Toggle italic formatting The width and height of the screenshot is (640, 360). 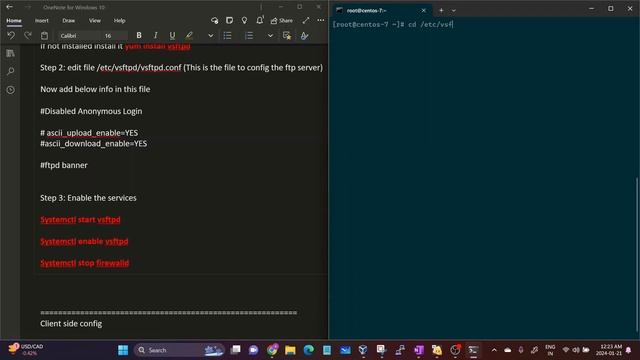click(156, 36)
